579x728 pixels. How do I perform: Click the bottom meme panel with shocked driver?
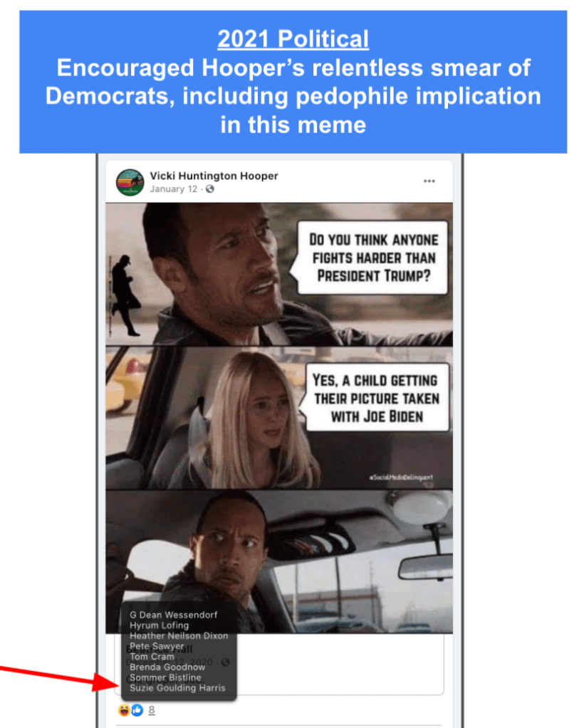(x=279, y=561)
